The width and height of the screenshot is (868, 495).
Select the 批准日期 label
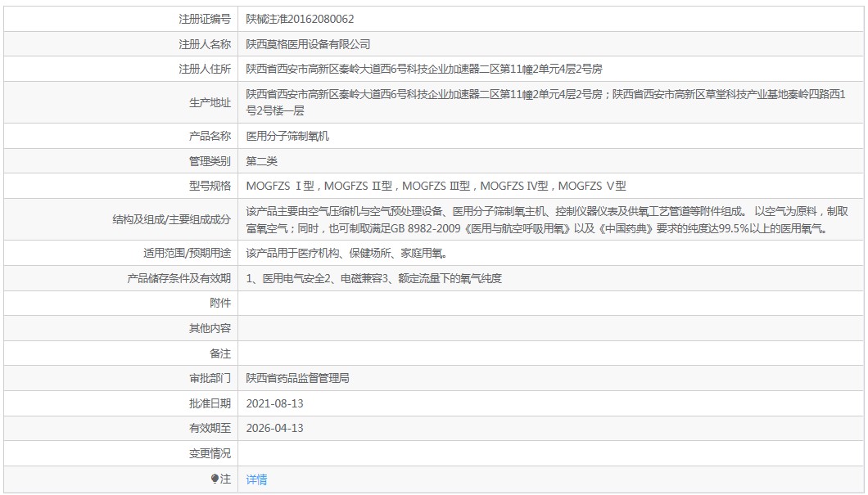210,403
